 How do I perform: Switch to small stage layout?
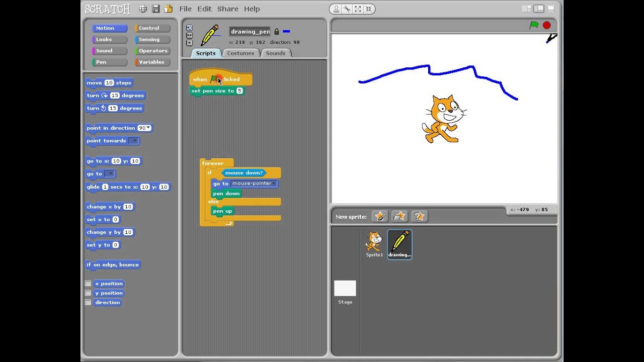pyautogui.click(x=527, y=9)
